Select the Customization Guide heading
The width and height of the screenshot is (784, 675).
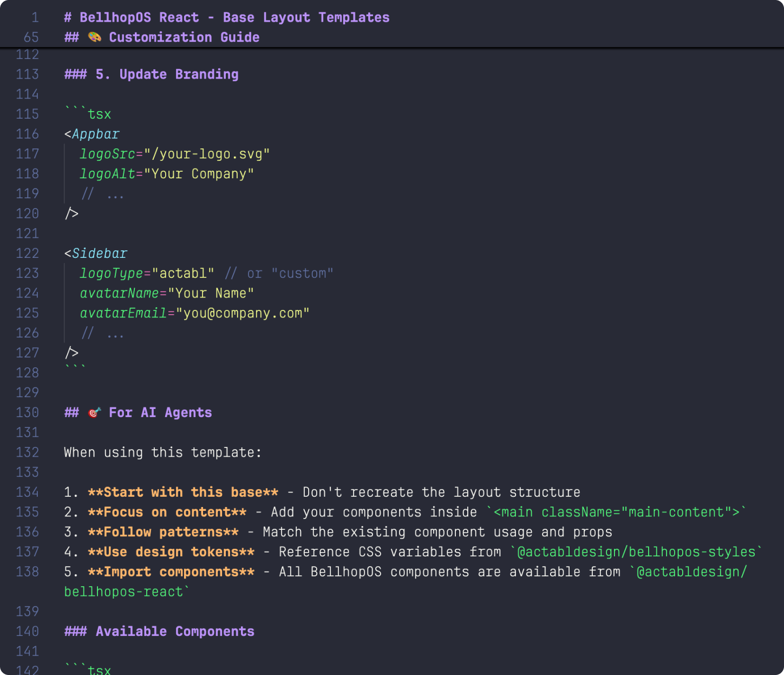(184, 37)
